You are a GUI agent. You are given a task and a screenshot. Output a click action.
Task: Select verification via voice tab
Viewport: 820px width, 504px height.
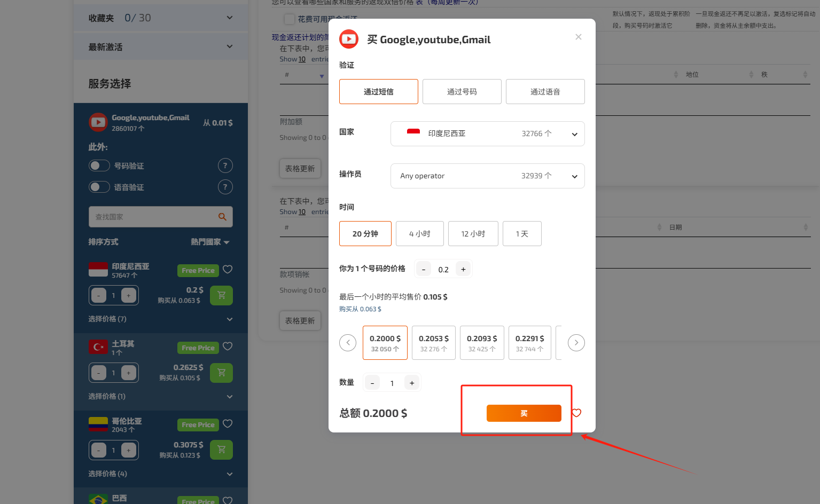pos(545,92)
